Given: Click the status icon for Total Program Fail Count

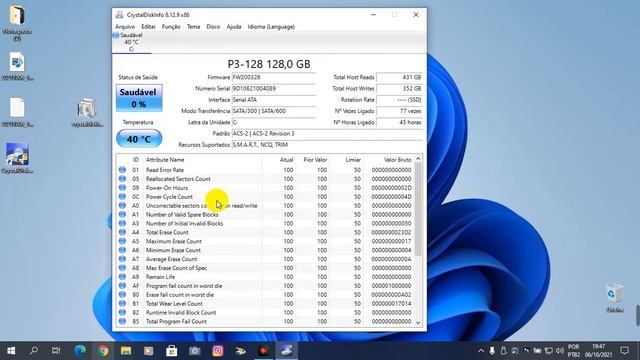Looking at the screenshot, I should [x=122, y=321].
